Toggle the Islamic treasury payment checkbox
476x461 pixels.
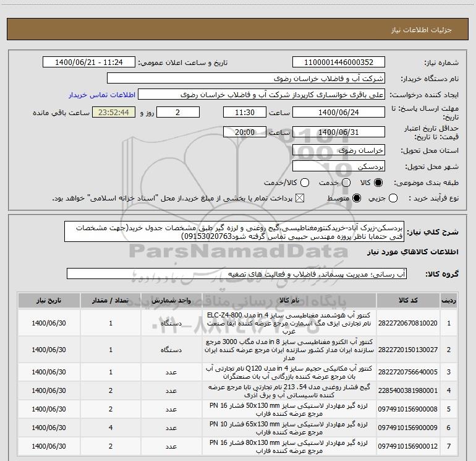click(300, 199)
